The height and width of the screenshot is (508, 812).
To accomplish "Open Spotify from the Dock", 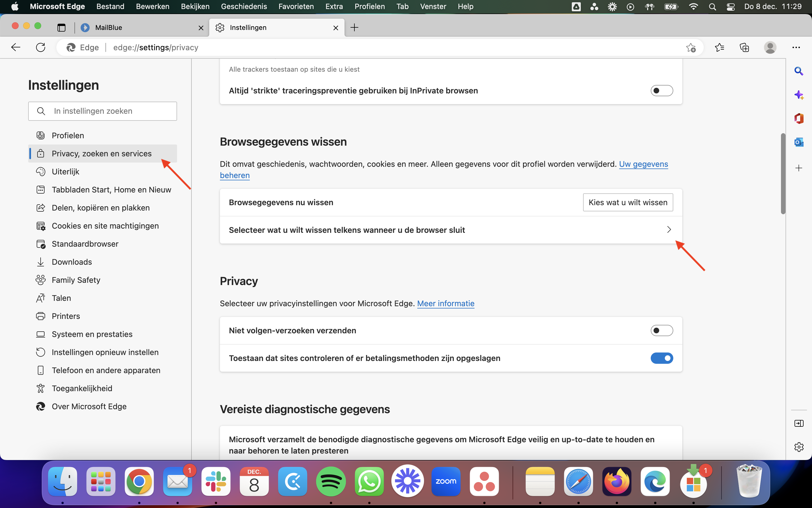I will (331, 481).
